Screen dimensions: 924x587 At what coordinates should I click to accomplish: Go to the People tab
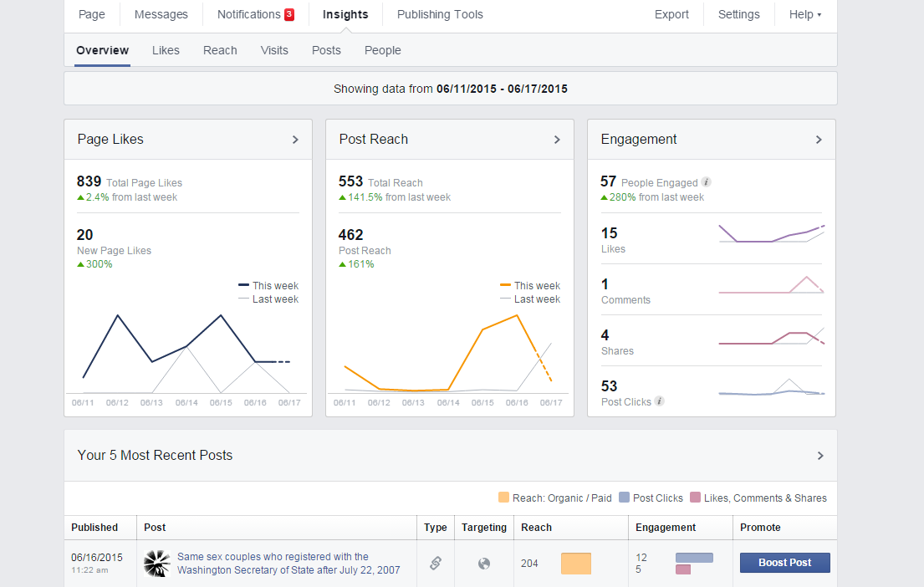[382, 50]
